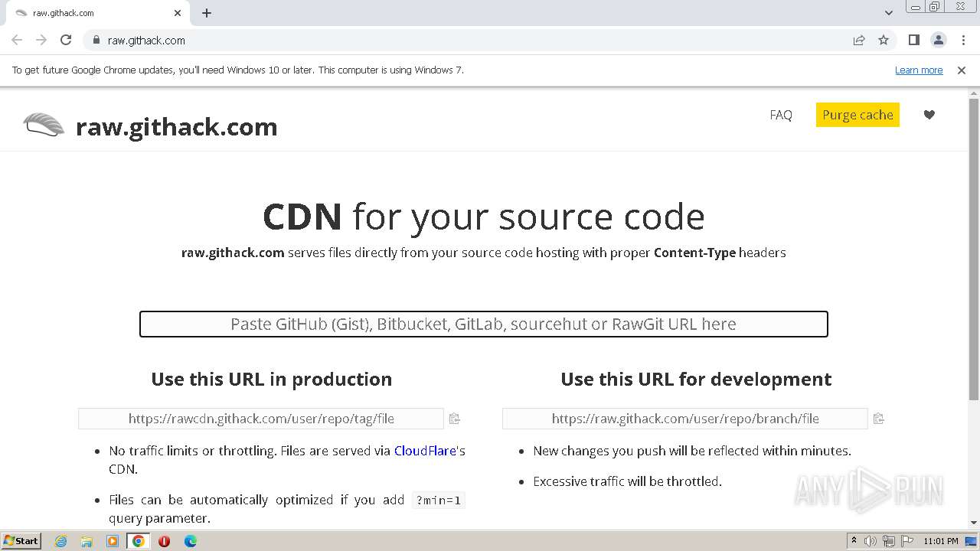Open the Chrome profile avatar
The height and width of the screenshot is (551, 980).
tap(938, 40)
